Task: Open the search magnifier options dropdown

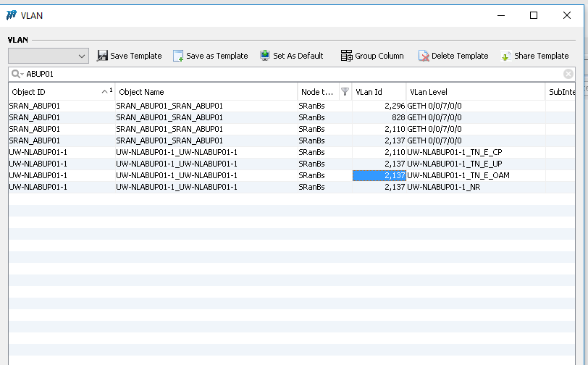Action: click(17, 74)
